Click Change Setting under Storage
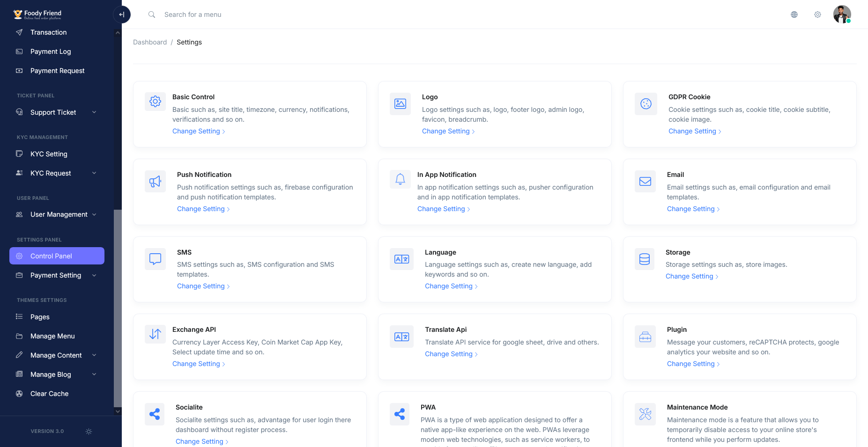The image size is (868, 447). [x=692, y=276]
